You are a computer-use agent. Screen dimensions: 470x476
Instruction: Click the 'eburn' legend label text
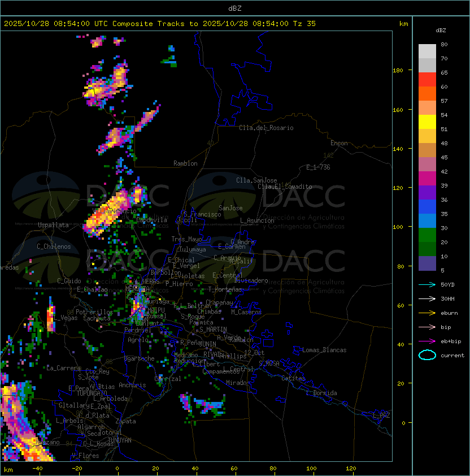[449, 313]
